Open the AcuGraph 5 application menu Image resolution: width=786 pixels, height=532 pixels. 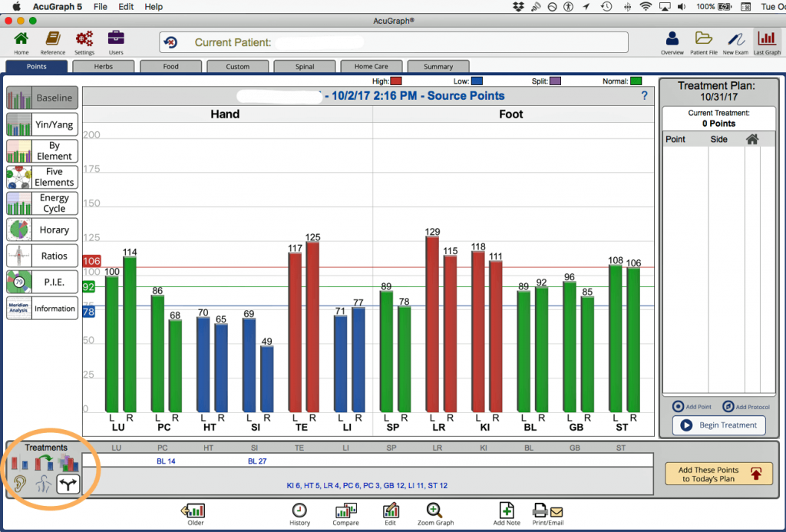click(x=58, y=6)
